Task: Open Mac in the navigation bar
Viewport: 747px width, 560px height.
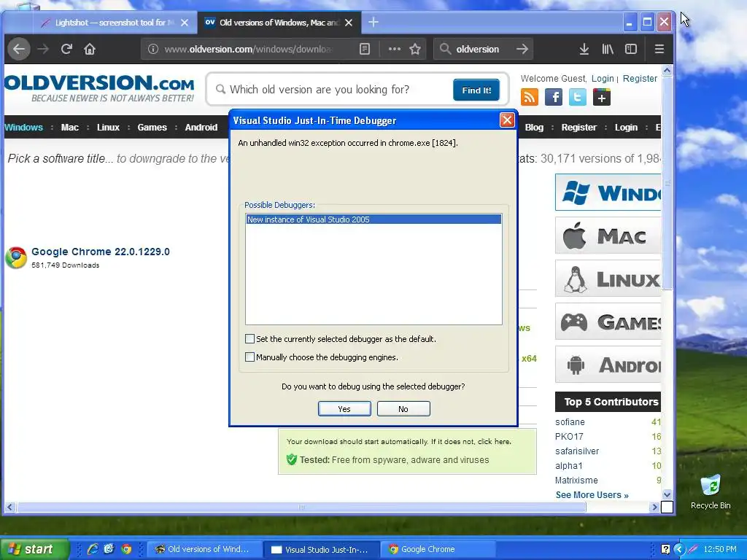Action: tap(69, 127)
